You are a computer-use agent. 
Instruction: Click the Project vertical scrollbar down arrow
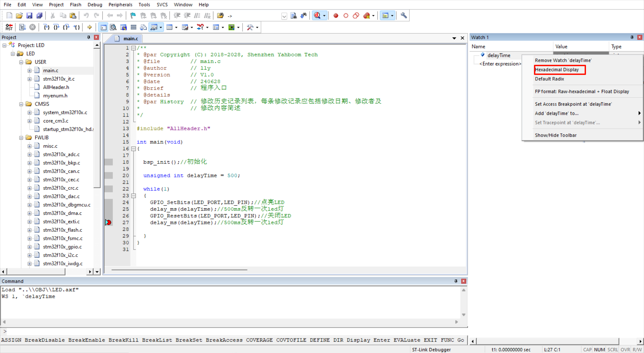point(97,272)
